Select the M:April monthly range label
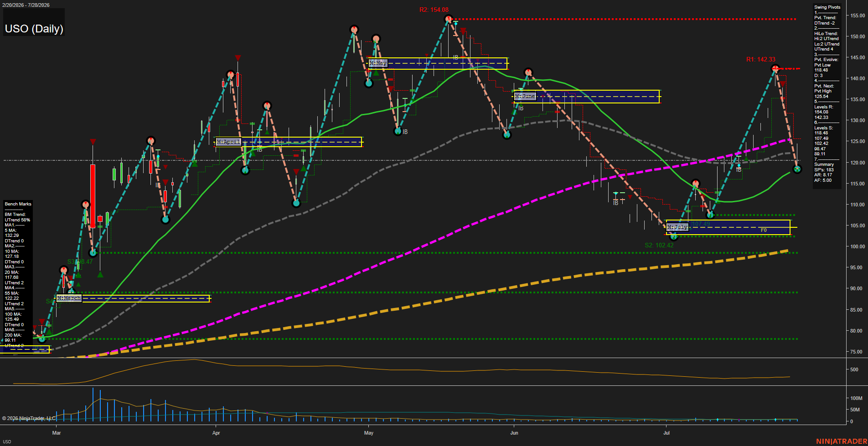Image resolution: width=868 pixels, height=446 pixels. tap(228, 142)
